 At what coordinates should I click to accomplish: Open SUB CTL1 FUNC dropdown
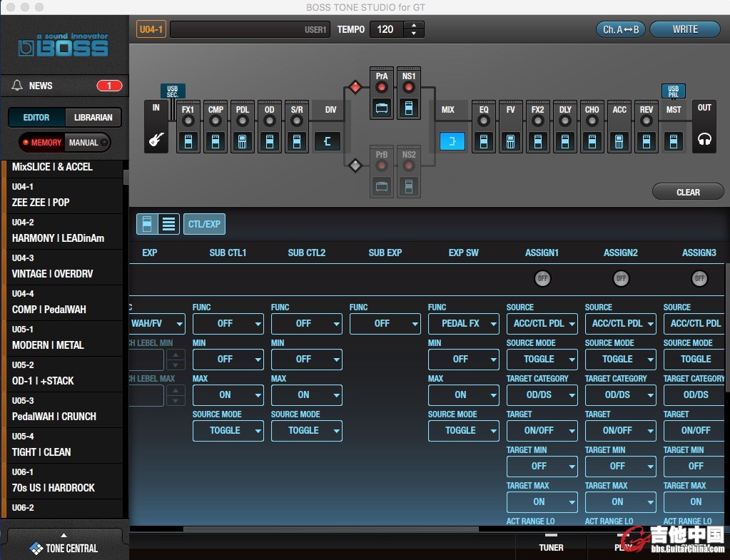(x=228, y=324)
